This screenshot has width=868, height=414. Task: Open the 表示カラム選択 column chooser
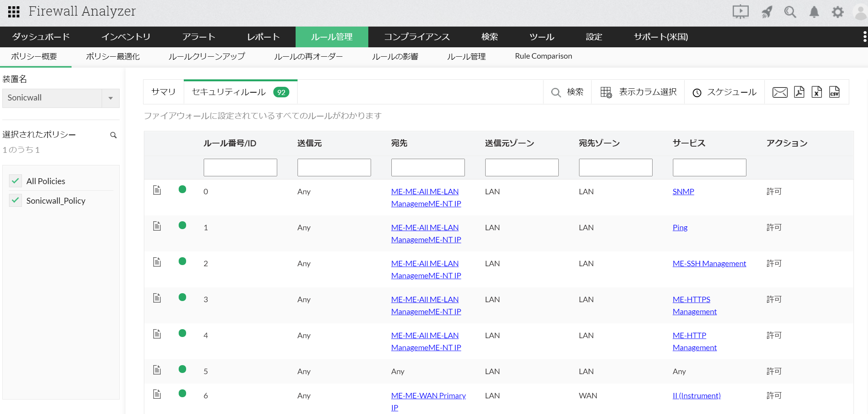point(638,92)
